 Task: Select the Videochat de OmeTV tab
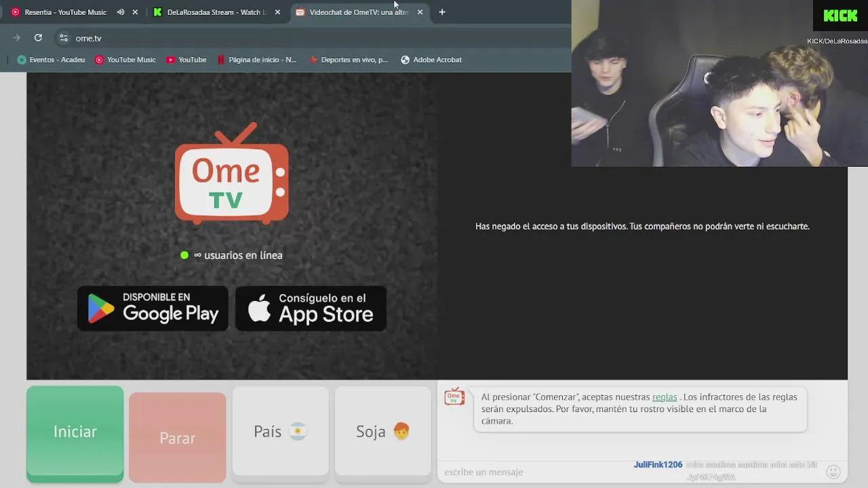tap(359, 12)
